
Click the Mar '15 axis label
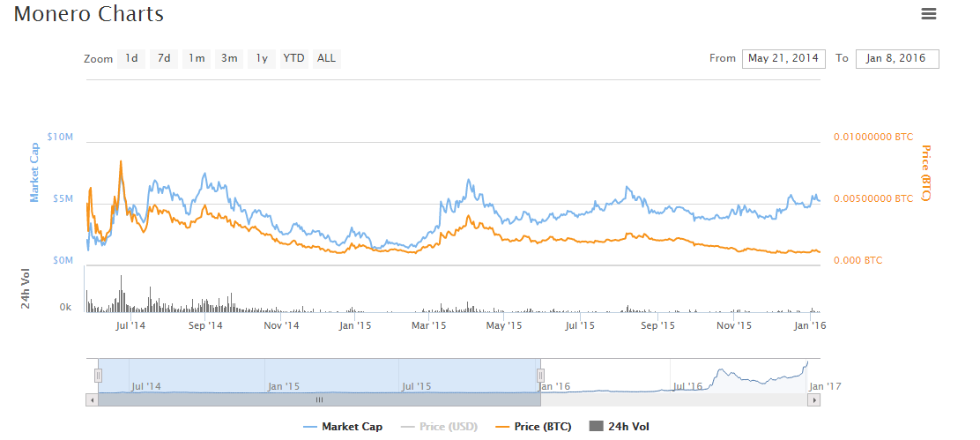pyautogui.click(x=428, y=325)
